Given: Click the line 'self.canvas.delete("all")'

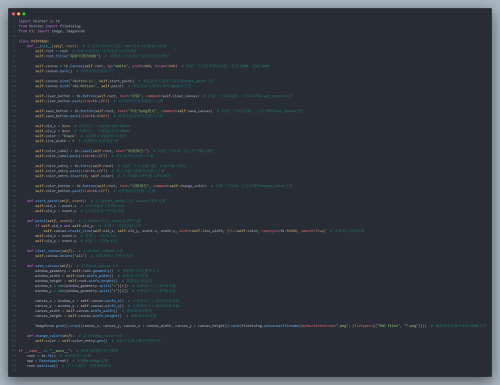Looking at the screenshot, I should coord(84,256).
